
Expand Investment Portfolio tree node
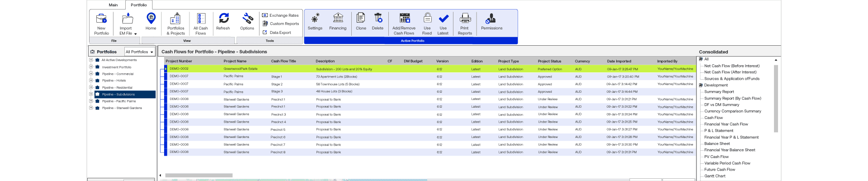(91, 67)
